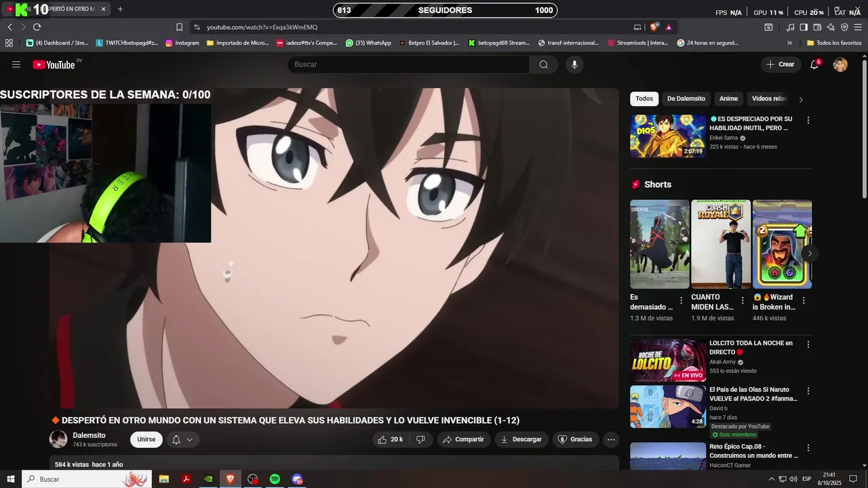Open Brave Wallet icon
Screen dimensions: 868x488
tap(817, 27)
